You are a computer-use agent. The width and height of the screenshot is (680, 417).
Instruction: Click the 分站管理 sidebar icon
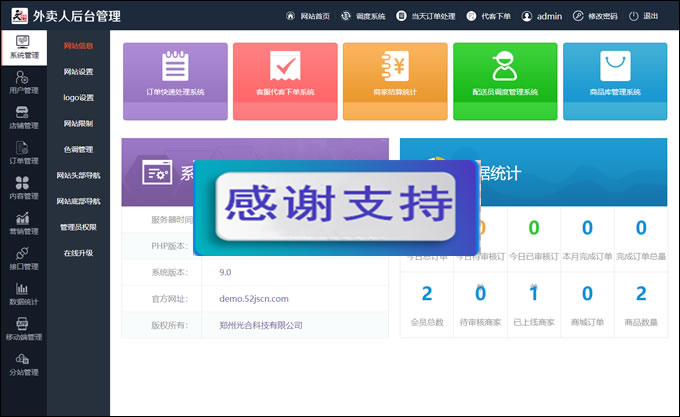(23, 364)
